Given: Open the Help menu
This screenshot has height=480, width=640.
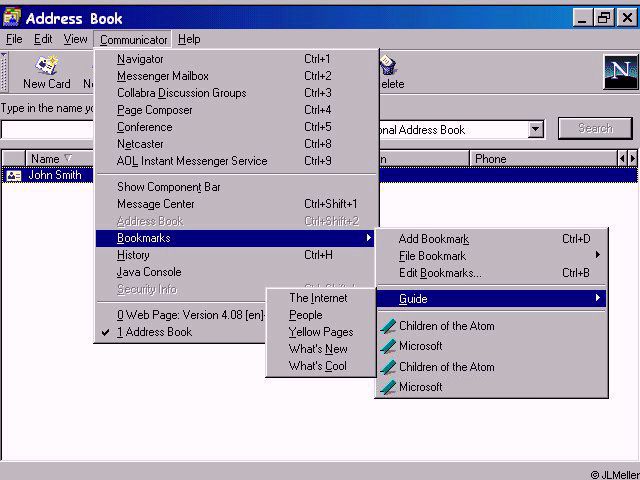Looking at the screenshot, I should coord(189,39).
